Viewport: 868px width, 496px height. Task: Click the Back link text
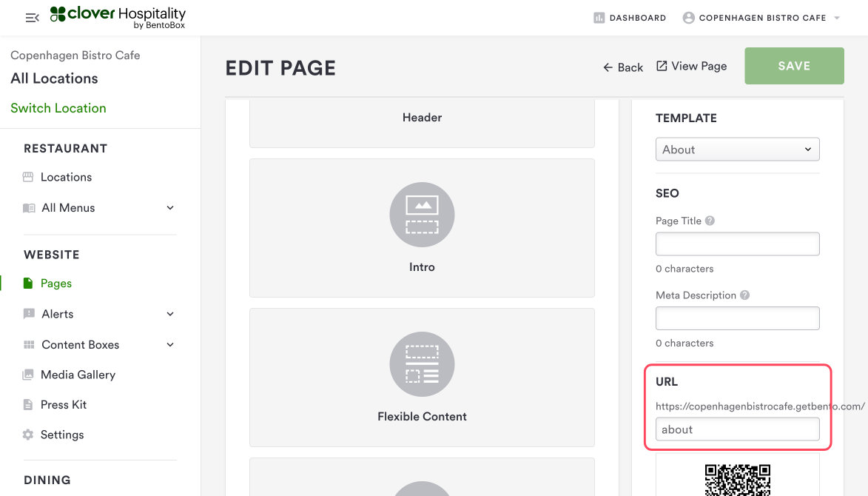click(x=630, y=67)
